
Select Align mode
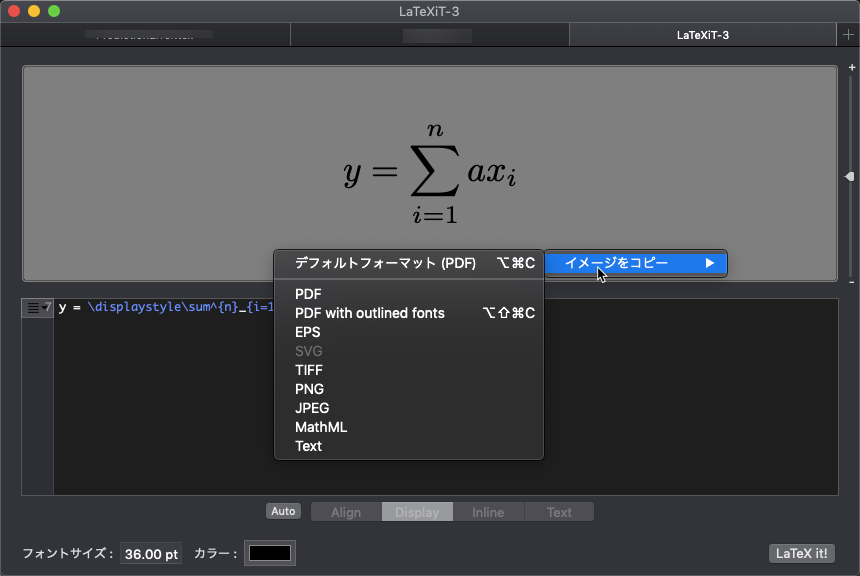(x=346, y=512)
